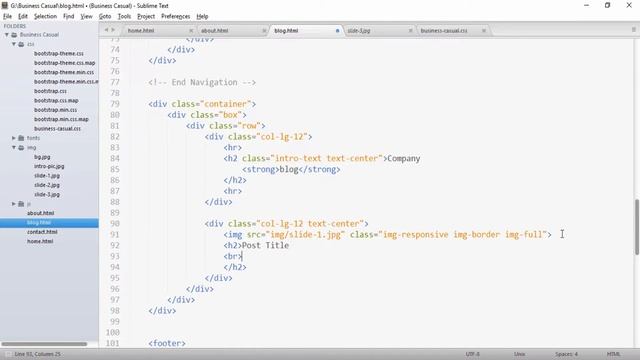The height and width of the screenshot is (360, 640).
Task: Click the sidebar horizontal scrollbar
Action: (x=44, y=344)
